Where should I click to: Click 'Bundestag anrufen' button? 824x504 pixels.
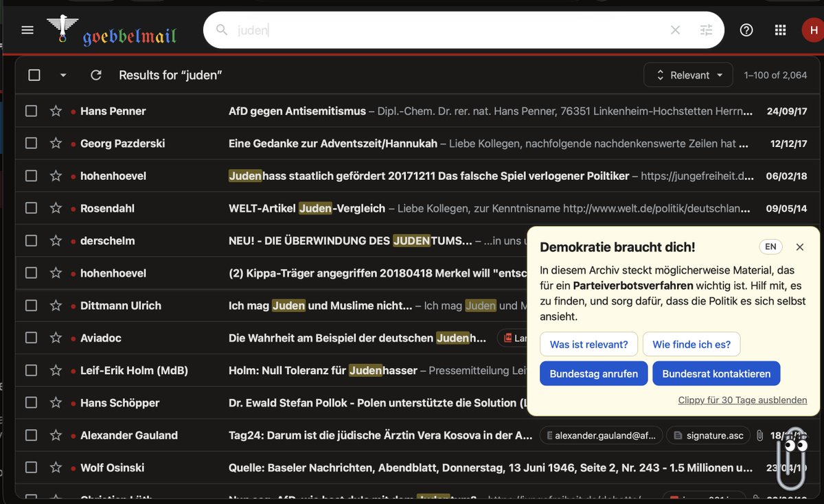click(594, 374)
